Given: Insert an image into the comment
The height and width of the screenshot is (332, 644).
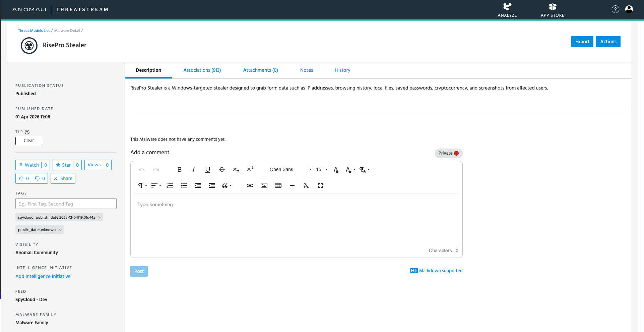Looking at the screenshot, I should click(264, 185).
